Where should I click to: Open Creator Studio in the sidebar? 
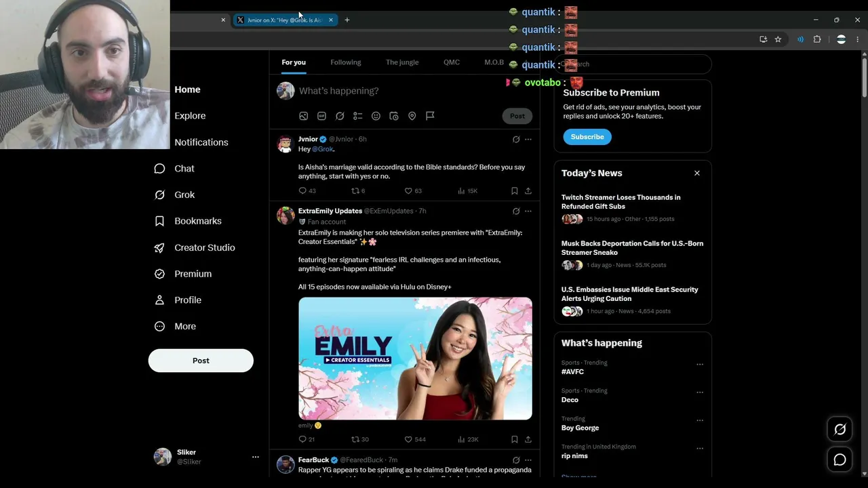pos(195,247)
